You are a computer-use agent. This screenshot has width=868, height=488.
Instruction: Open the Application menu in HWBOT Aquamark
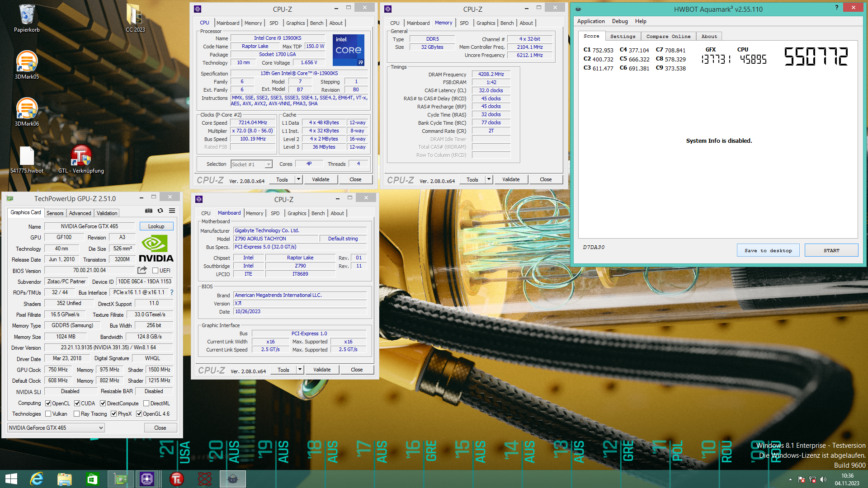click(x=591, y=21)
